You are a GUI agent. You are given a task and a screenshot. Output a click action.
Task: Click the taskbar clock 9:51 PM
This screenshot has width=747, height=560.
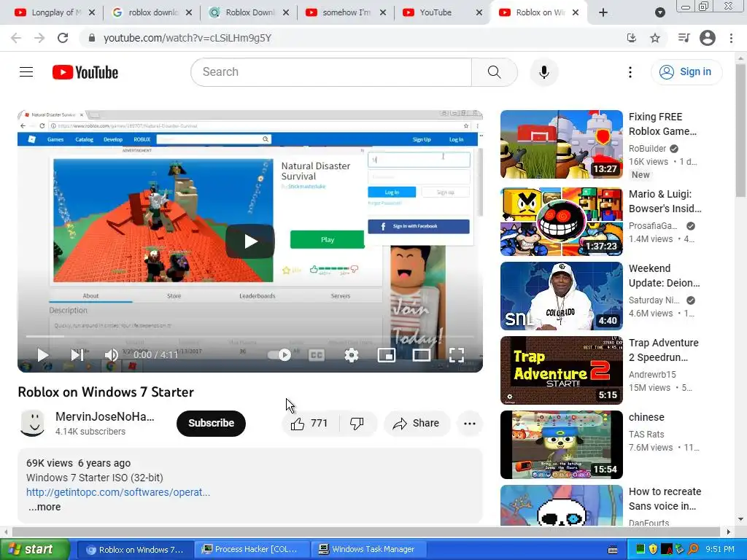click(x=720, y=550)
